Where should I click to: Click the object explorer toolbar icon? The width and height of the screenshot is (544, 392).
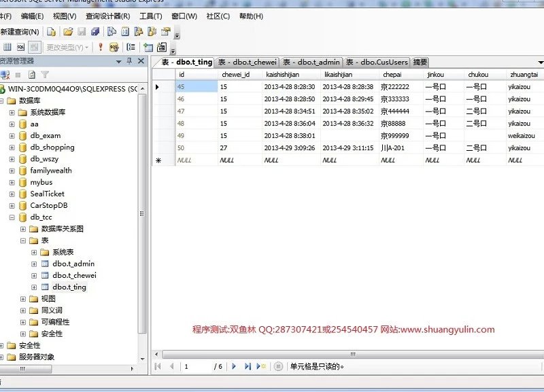pyautogui.click(x=139, y=32)
